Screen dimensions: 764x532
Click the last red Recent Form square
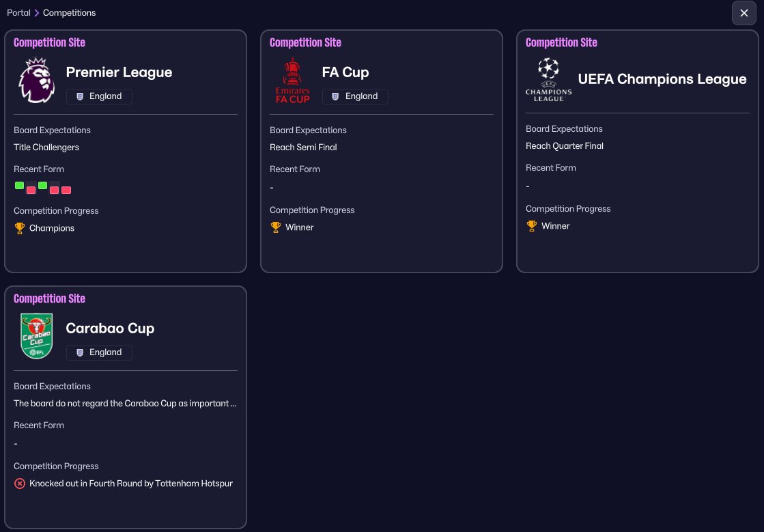pos(66,190)
